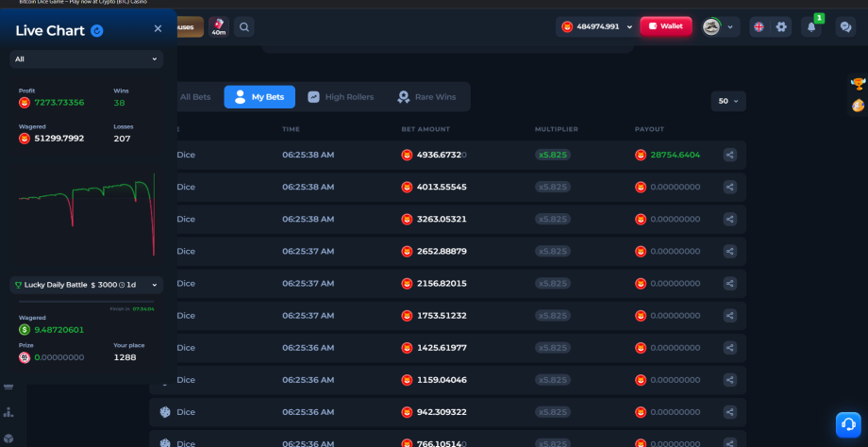This screenshot has width=868, height=447.
Task: Switch to the Rare Wins tab
Action: [x=426, y=97]
